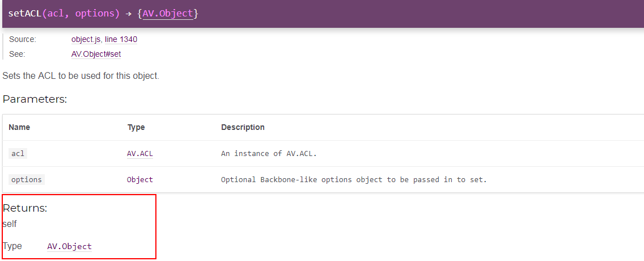Screen dimensions: 644x261
Task: Go to line 1340 source link
Action: pyautogui.click(x=121, y=40)
